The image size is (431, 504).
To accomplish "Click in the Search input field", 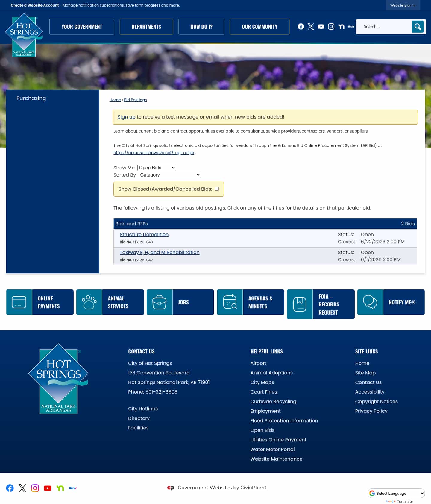I will coord(384,27).
